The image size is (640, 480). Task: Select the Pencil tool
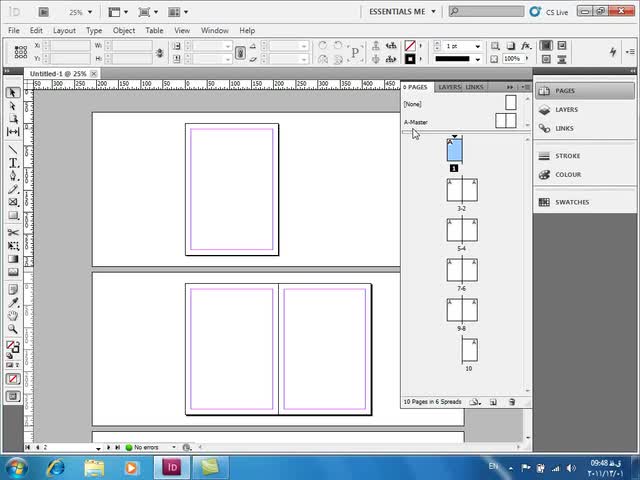pyautogui.click(x=13, y=189)
